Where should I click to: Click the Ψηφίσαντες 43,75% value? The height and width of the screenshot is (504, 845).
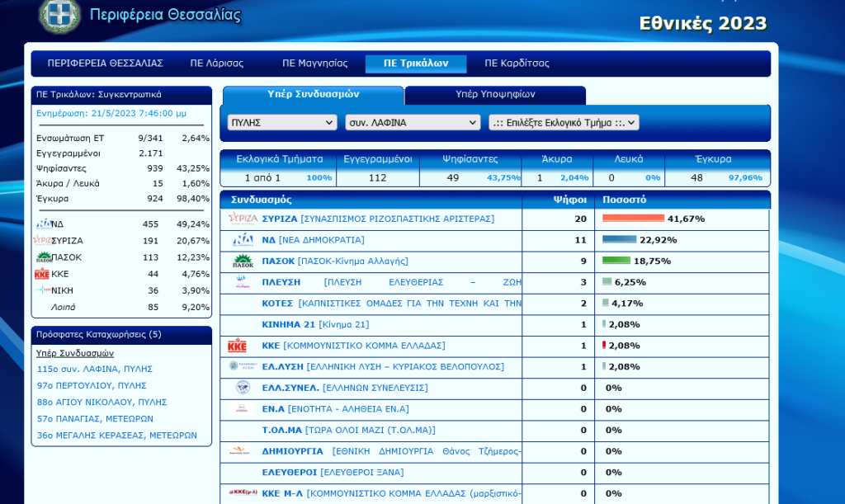point(503,177)
